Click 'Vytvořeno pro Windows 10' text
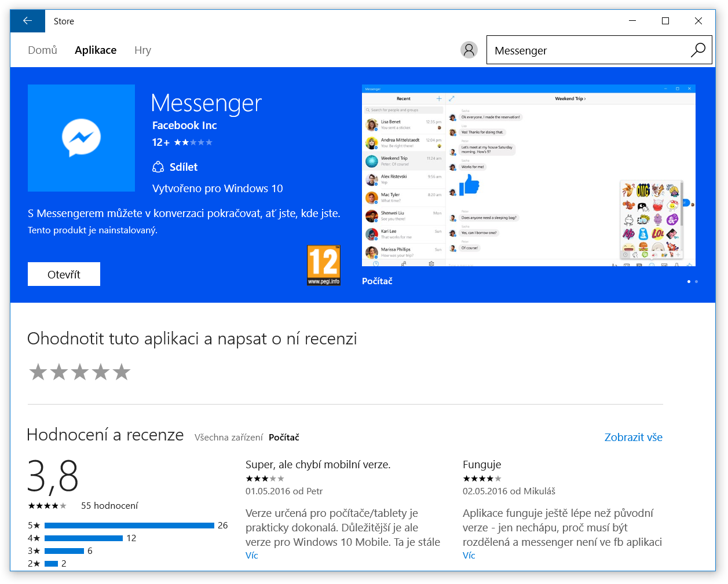The image size is (728, 584). tap(218, 188)
